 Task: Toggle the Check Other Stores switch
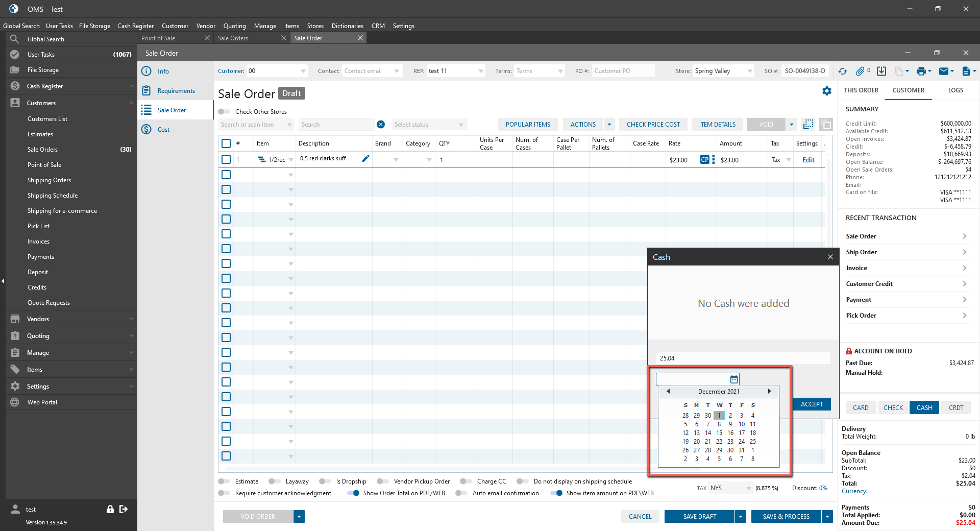[224, 112]
